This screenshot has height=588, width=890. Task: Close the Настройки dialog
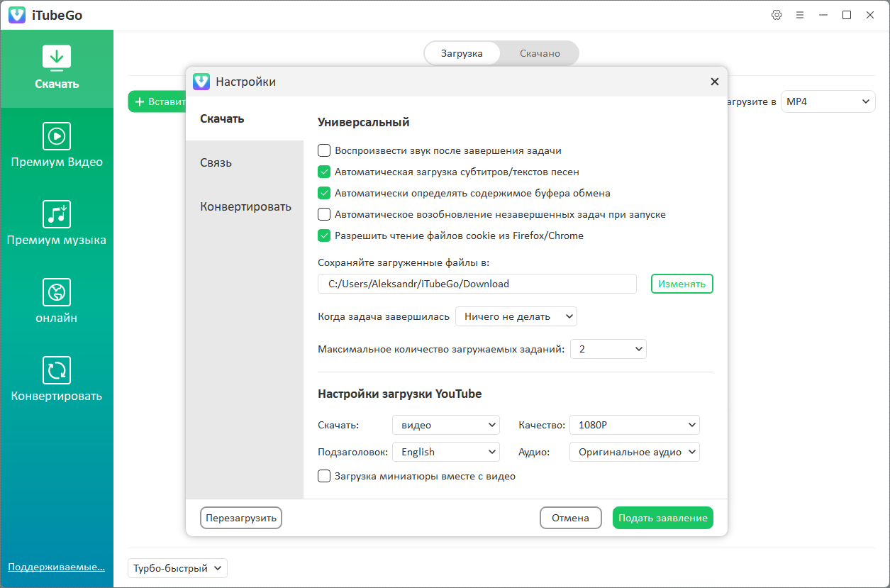tap(715, 82)
